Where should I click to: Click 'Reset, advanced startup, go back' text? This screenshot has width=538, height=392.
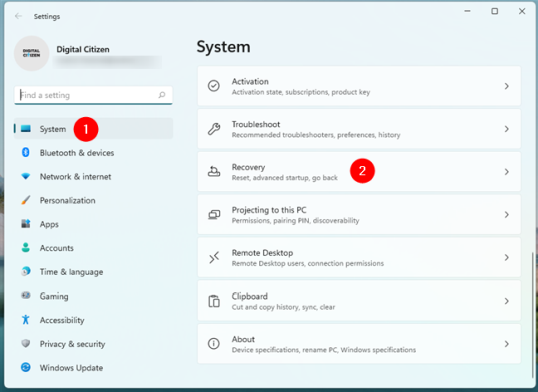pyautogui.click(x=285, y=177)
